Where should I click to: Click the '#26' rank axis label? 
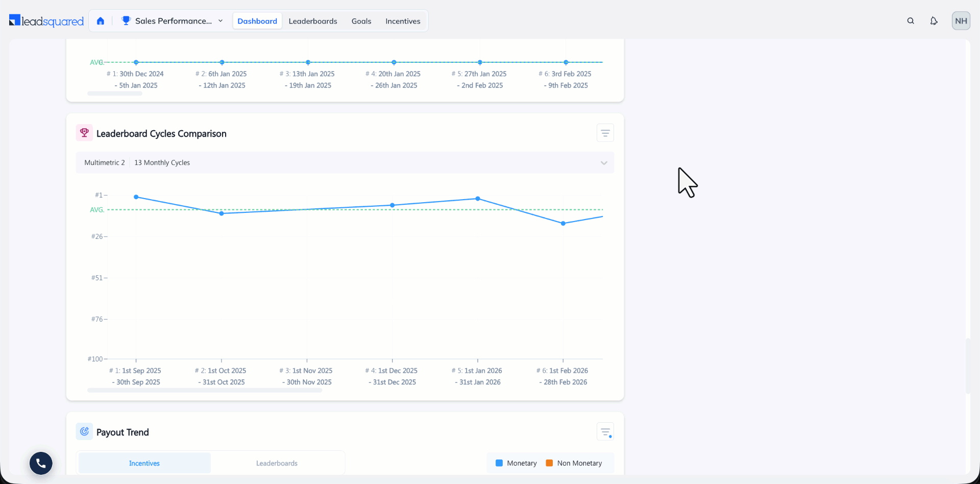[x=97, y=236]
